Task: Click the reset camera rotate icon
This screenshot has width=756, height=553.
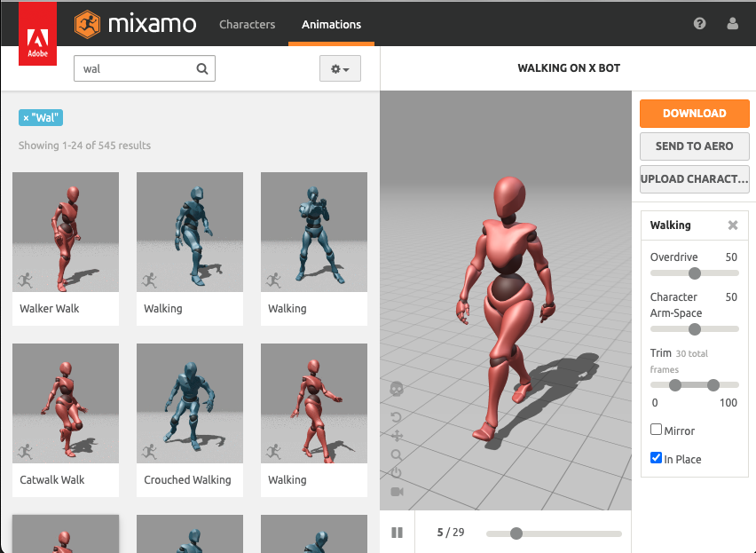Action: [397, 417]
